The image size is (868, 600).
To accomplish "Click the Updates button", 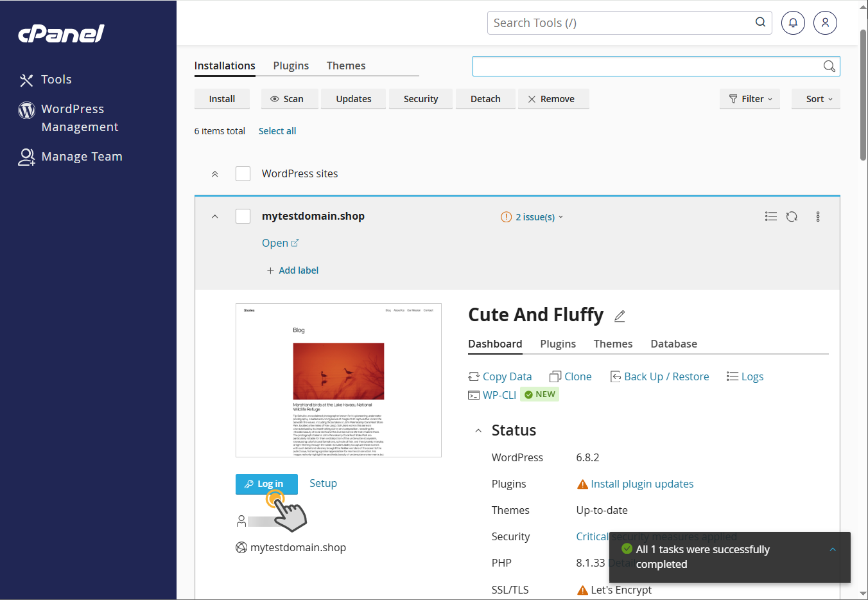I will [x=354, y=99].
